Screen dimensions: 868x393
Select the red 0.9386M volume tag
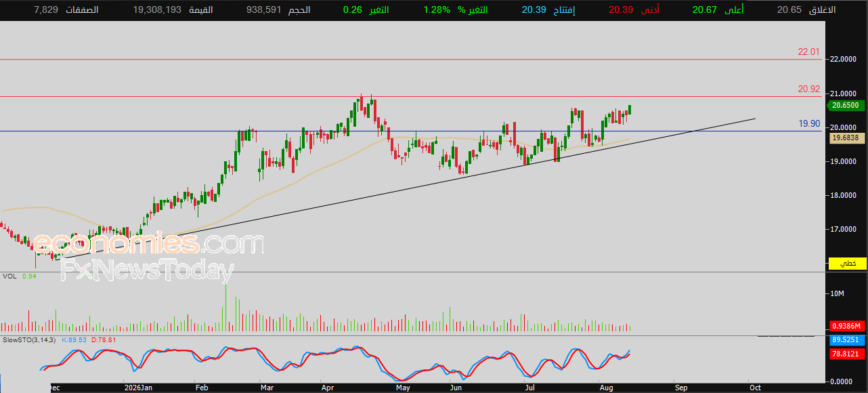coord(846,326)
